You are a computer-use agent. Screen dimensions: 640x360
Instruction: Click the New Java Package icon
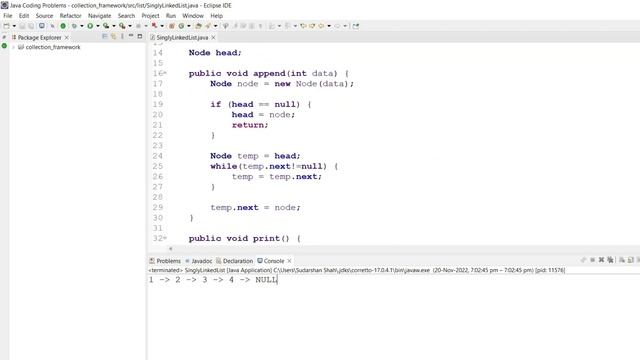tap(172, 26)
